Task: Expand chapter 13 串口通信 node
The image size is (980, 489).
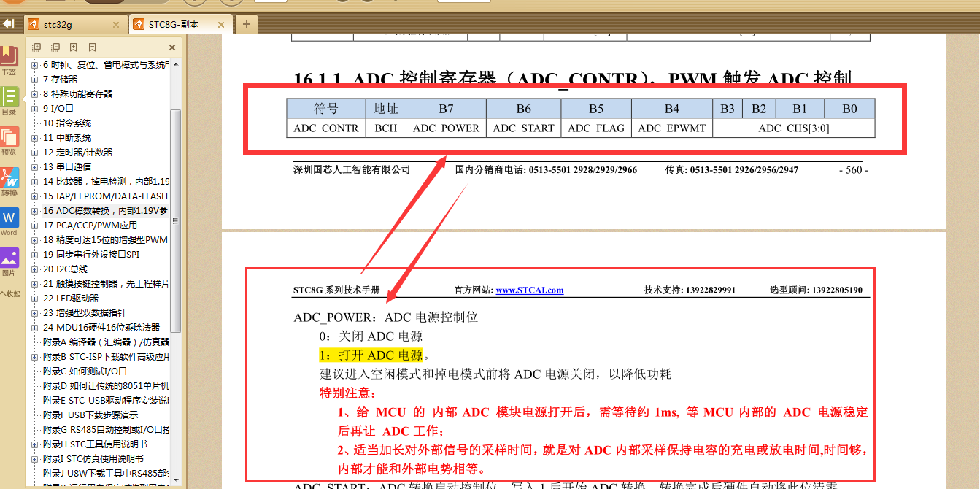Action: 35,167
